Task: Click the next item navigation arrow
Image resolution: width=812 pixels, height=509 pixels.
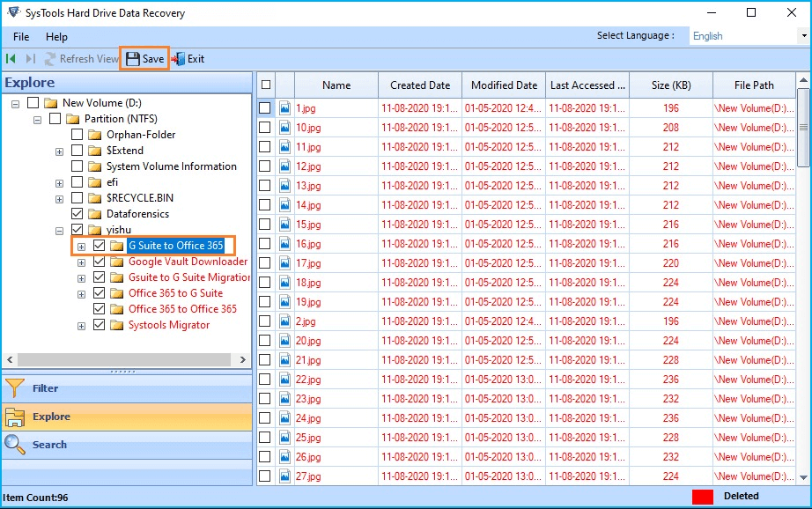Action: pos(31,59)
